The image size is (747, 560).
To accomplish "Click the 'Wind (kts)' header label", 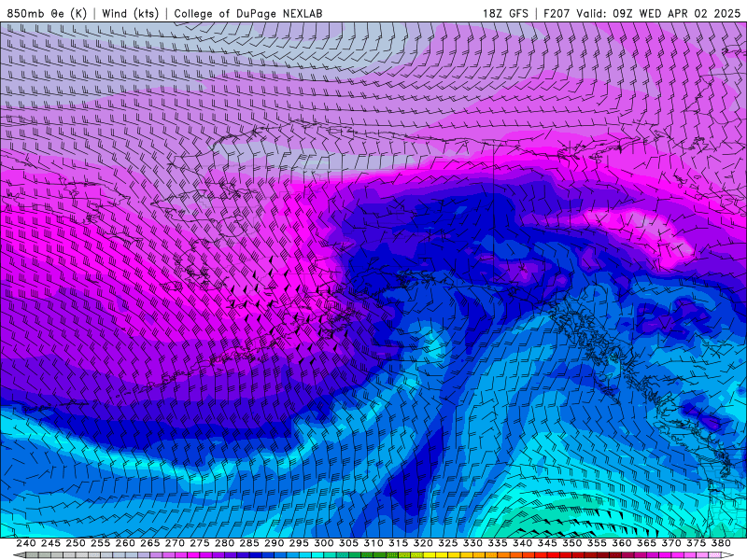I will [x=131, y=13].
